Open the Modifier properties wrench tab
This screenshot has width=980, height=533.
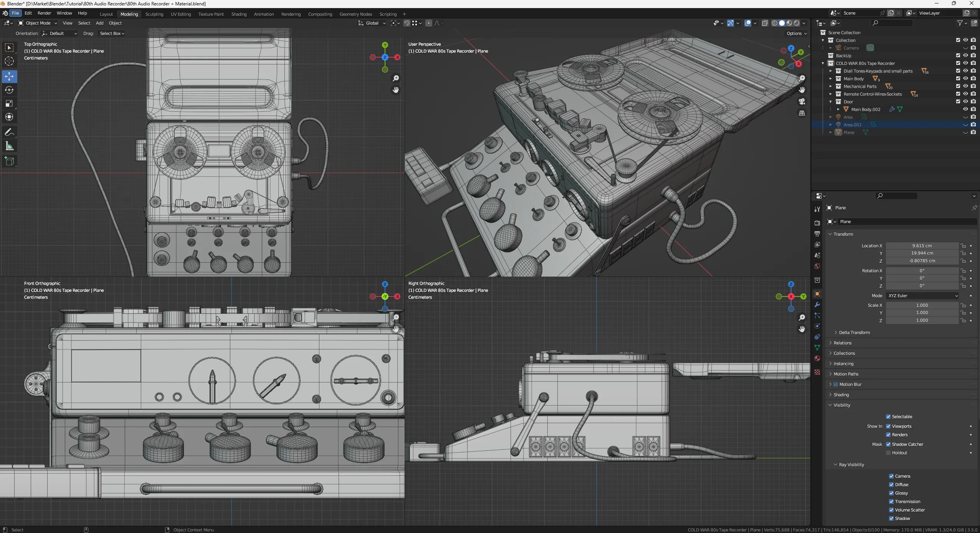[x=817, y=305]
